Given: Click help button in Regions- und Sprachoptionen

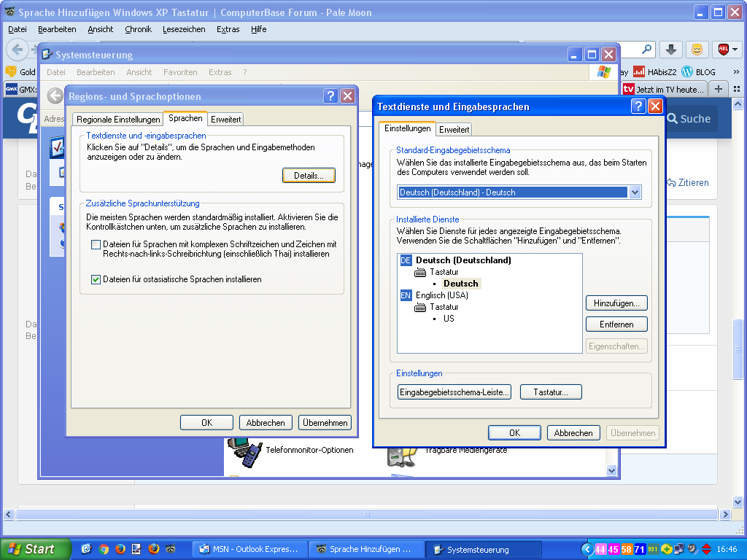Looking at the screenshot, I should [330, 96].
